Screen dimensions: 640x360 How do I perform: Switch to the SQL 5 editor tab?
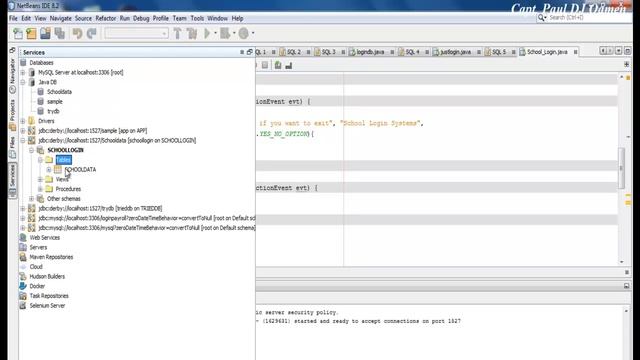click(499, 52)
